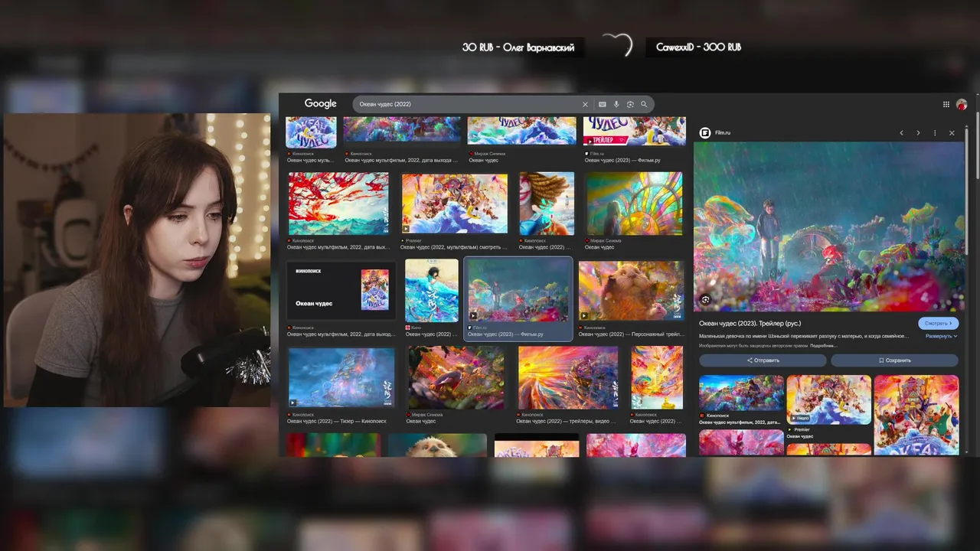The image size is (980, 551).
Task: Open fish in colorful leaves Мираж Синема thumbnail
Action: click(x=456, y=377)
